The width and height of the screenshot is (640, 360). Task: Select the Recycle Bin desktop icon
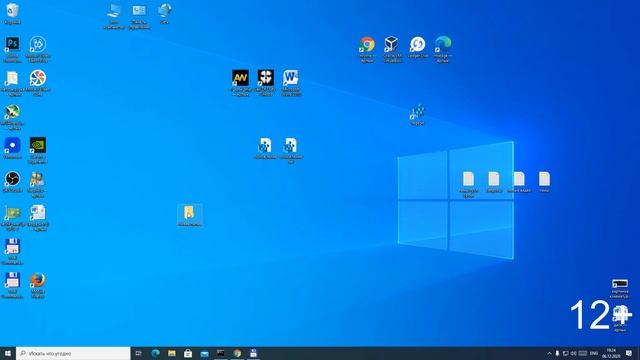pos(12,13)
